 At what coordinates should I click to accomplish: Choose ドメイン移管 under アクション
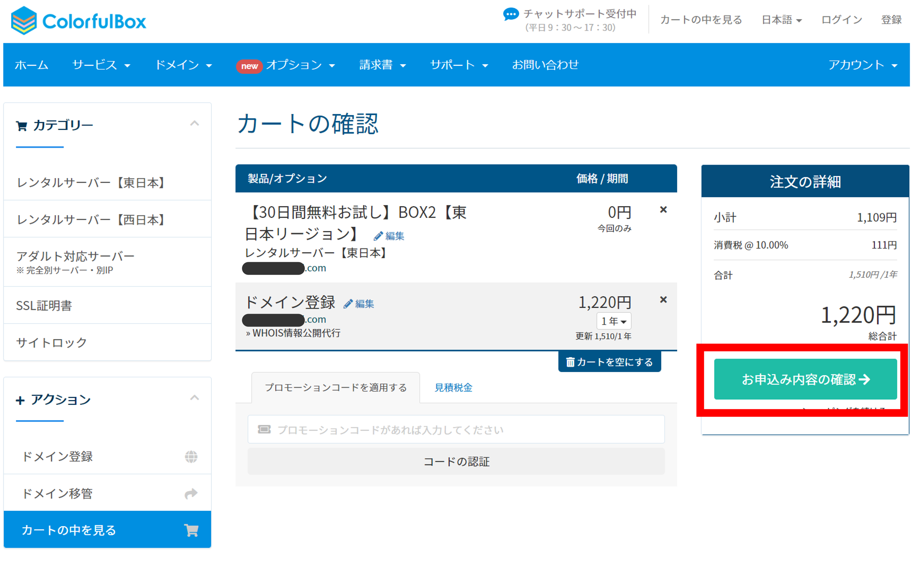[107, 493]
